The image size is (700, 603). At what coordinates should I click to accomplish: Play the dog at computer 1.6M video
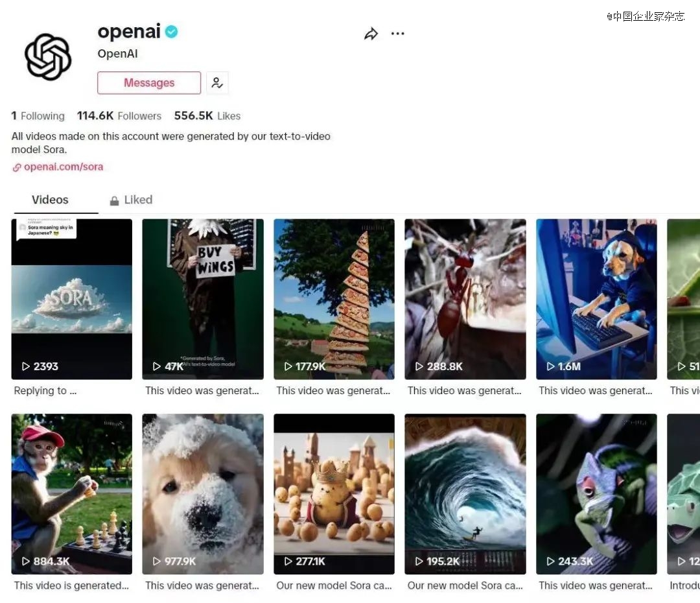click(596, 299)
